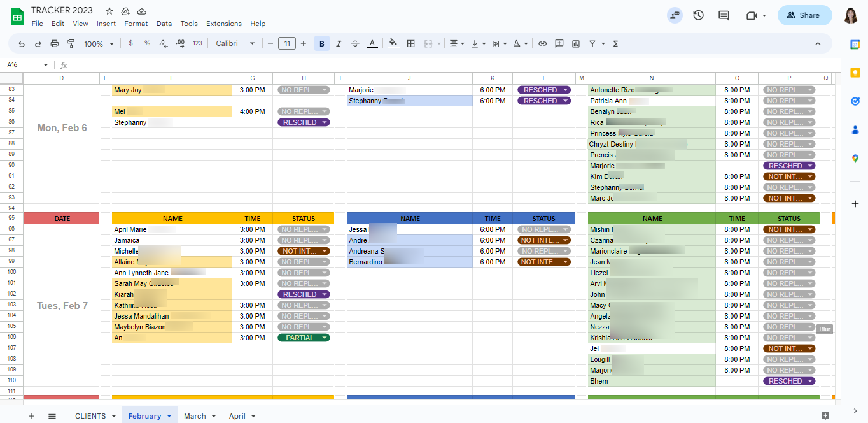This screenshot has height=423, width=868.
Task: Open the Format menu
Action: (136, 24)
